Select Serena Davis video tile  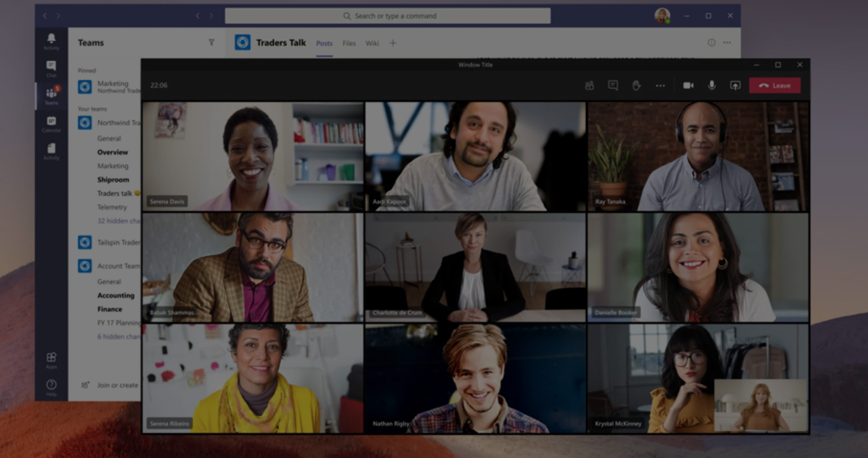click(253, 156)
